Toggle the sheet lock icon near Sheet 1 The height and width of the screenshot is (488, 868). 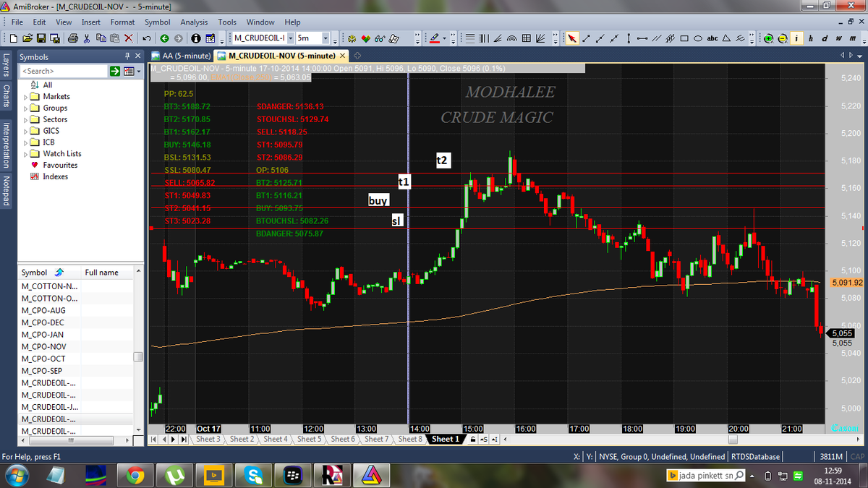pyautogui.click(x=473, y=439)
